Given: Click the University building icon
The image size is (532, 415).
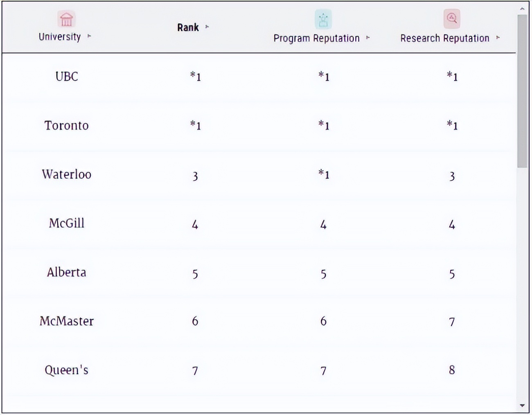Looking at the screenshot, I should click(66, 19).
